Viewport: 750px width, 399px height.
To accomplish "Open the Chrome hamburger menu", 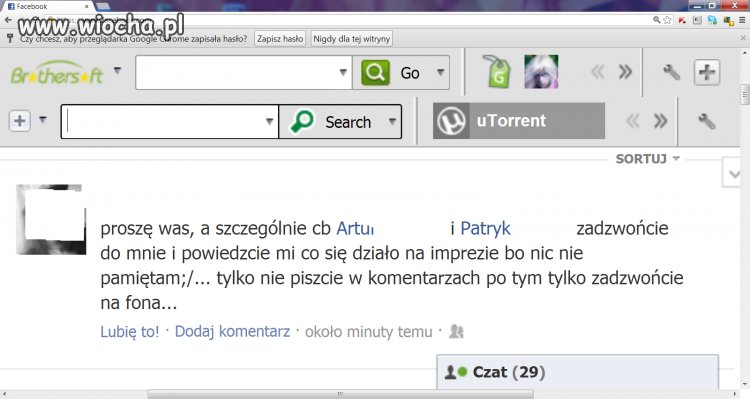I will 742,20.
